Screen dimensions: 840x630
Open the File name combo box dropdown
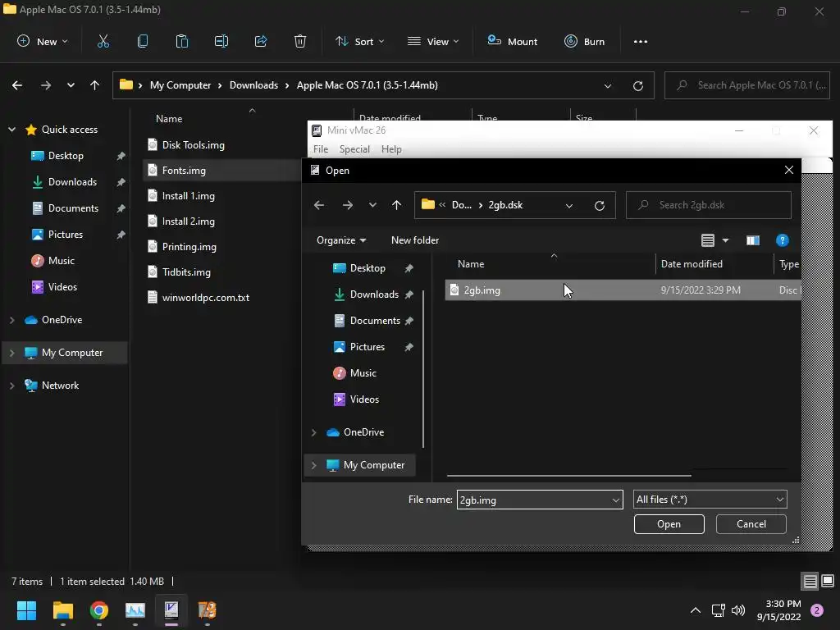tap(615, 500)
